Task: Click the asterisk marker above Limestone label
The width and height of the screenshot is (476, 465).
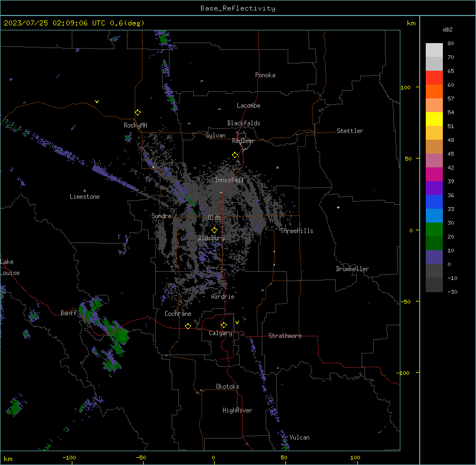Action: (x=84, y=191)
